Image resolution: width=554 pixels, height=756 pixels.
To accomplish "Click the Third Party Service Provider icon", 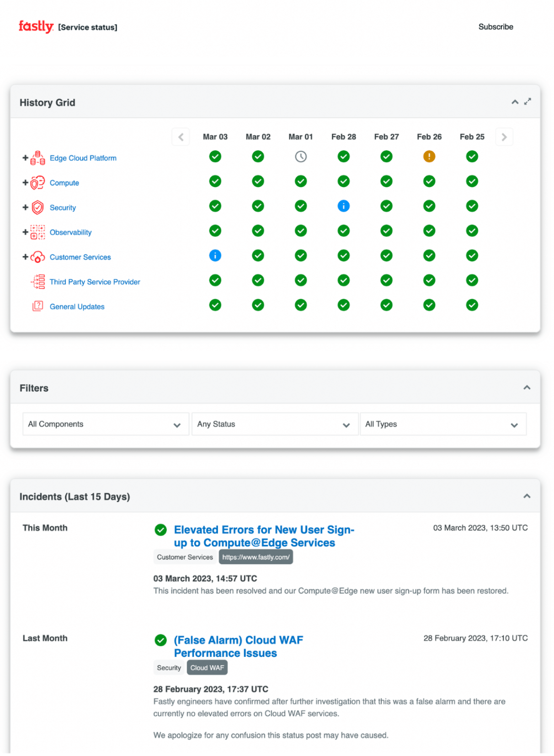I will coord(38,282).
